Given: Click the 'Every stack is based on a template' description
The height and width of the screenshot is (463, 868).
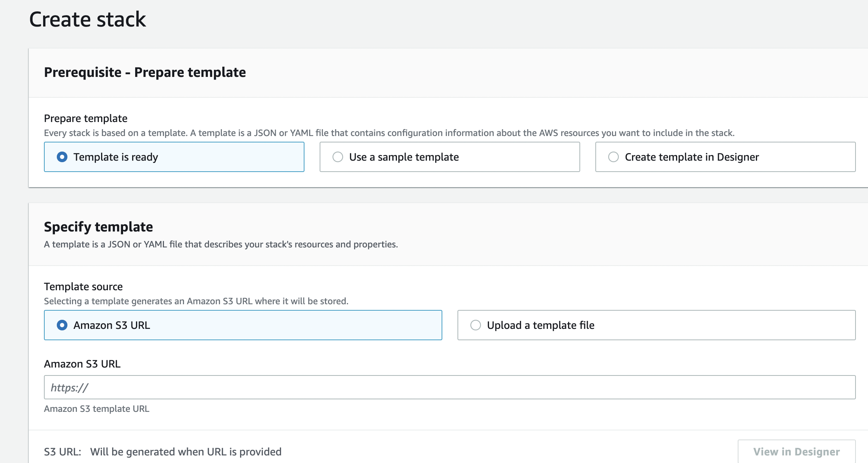Looking at the screenshot, I should [389, 133].
